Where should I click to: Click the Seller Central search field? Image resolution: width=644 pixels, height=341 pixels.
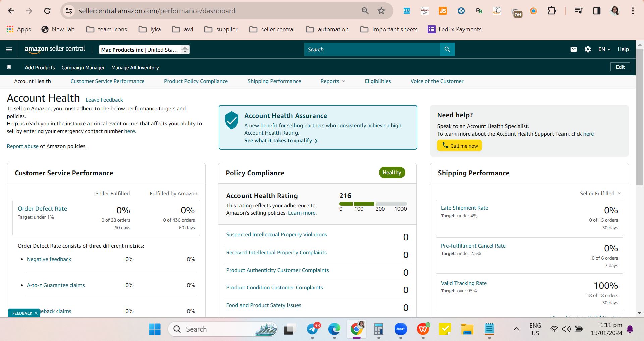click(x=372, y=49)
